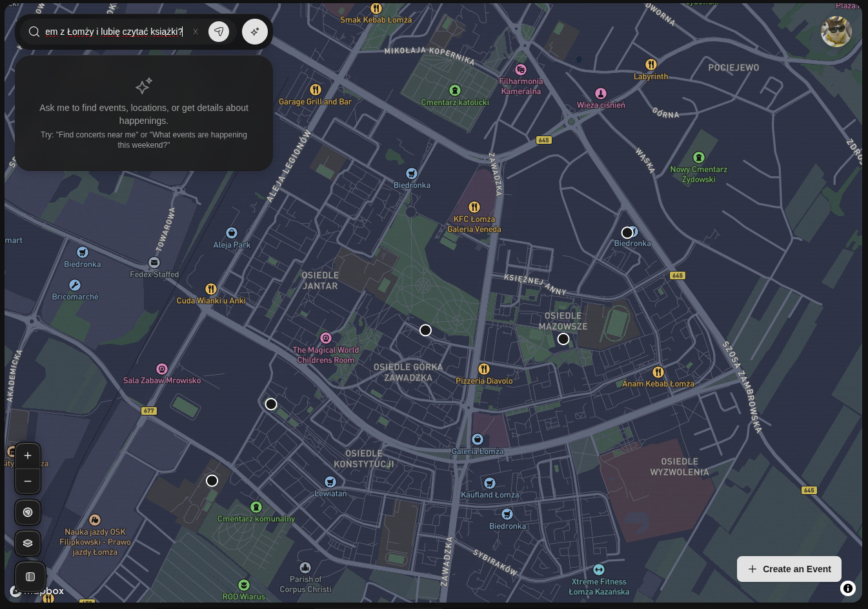
Task: Select event marker in Osiedle Mazowsze
Action: 563,339
